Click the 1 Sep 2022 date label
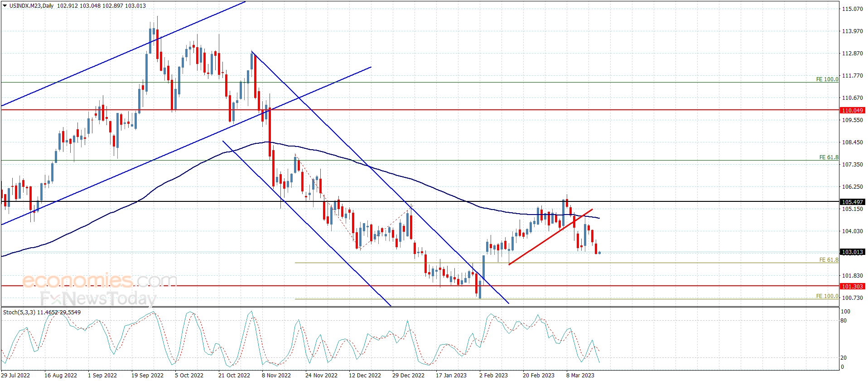This screenshot has height=381, width=868. pos(102,375)
